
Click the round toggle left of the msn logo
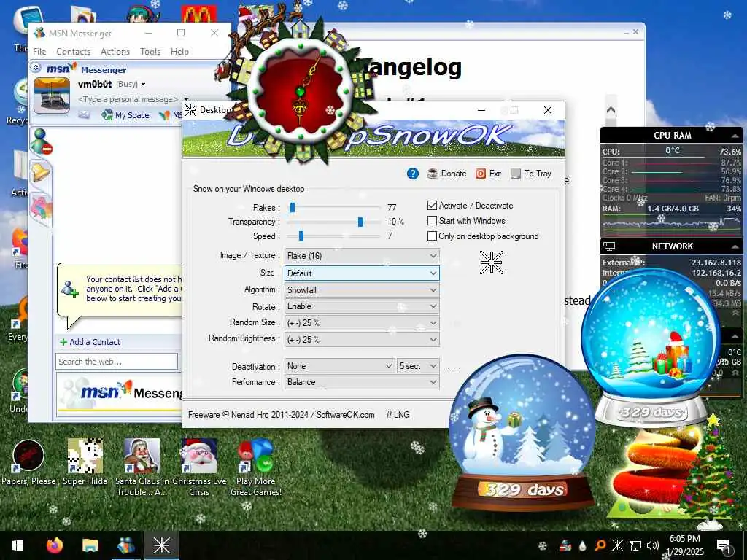coord(36,68)
